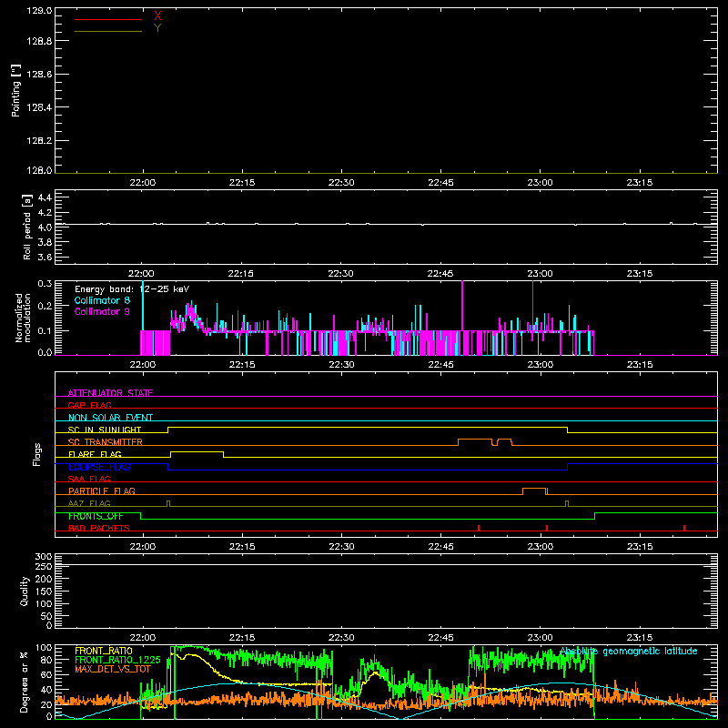Select the Energy band: 12-25 keV label

[132, 289]
